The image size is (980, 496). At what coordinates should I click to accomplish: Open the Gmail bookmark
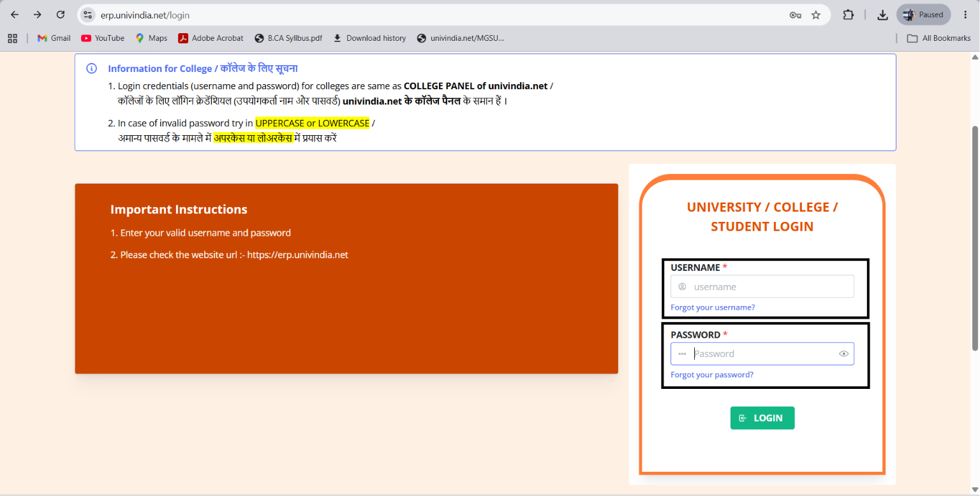click(x=54, y=38)
